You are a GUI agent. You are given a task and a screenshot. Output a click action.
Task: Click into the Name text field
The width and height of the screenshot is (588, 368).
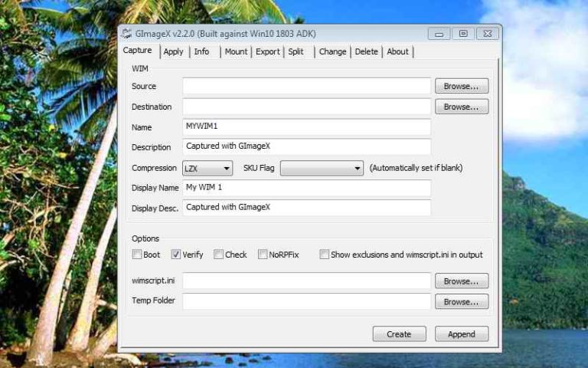[306, 127]
